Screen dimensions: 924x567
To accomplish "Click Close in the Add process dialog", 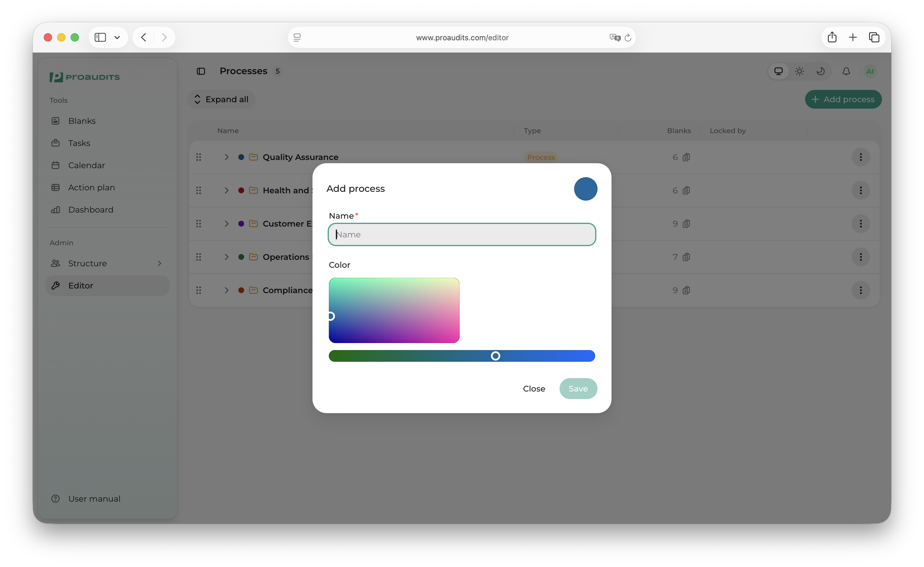I will click(x=534, y=389).
